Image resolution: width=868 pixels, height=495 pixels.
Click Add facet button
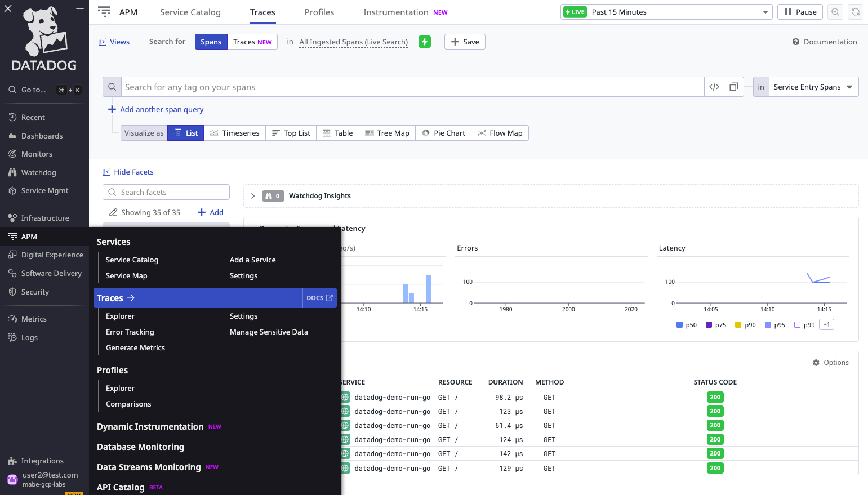pos(211,212)
